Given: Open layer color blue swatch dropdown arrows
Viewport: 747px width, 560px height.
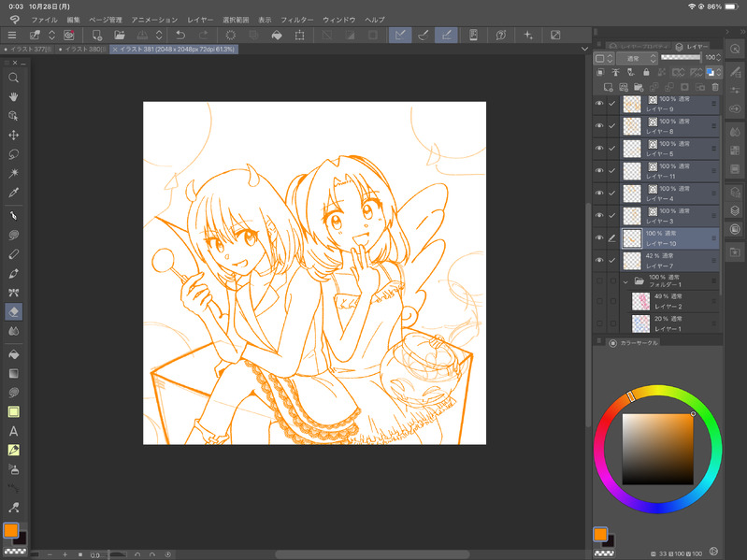Looking at the screenshot, I should tap(719, 72).
